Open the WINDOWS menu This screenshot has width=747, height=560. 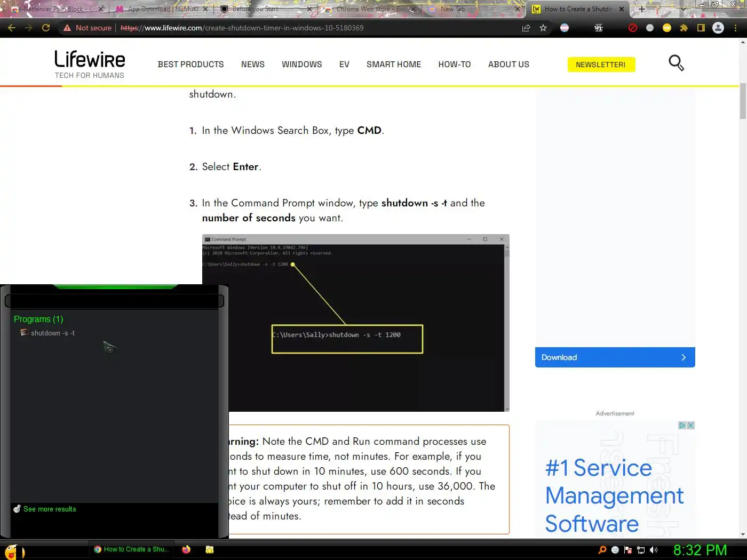301,65
